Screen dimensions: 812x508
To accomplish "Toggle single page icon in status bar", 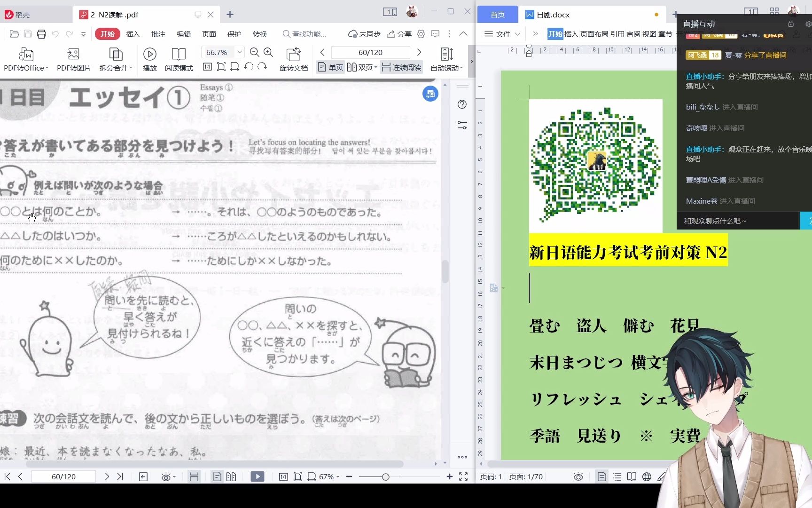I will pos(217,476).
